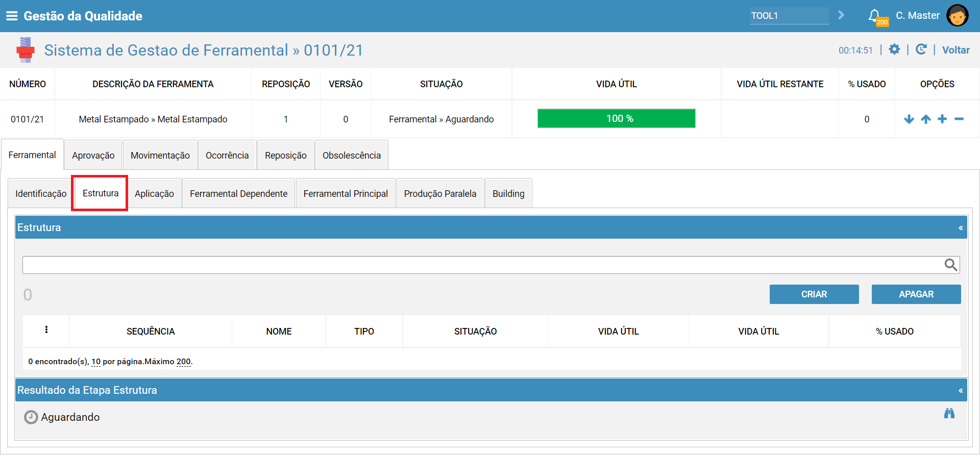Click the 100 % vida útil progress bar
This screenshot has width=980, height=457.
point(617,118)
